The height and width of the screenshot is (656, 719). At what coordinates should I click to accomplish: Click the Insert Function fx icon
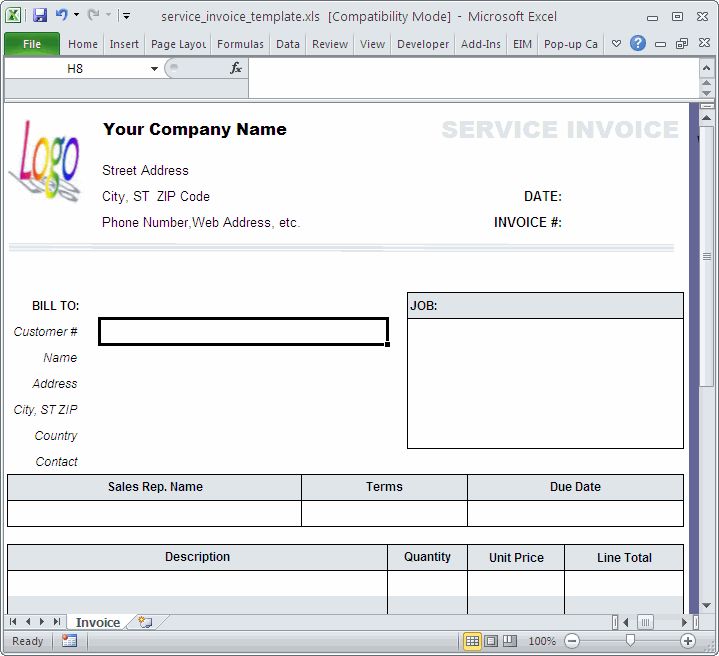click(x=236, y=69)
